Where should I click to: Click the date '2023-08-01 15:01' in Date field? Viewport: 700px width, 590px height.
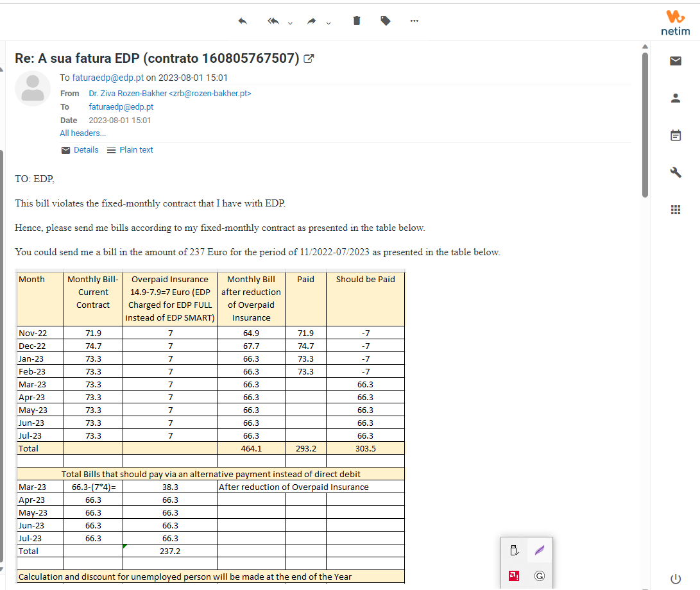click(x=119, y=121)
